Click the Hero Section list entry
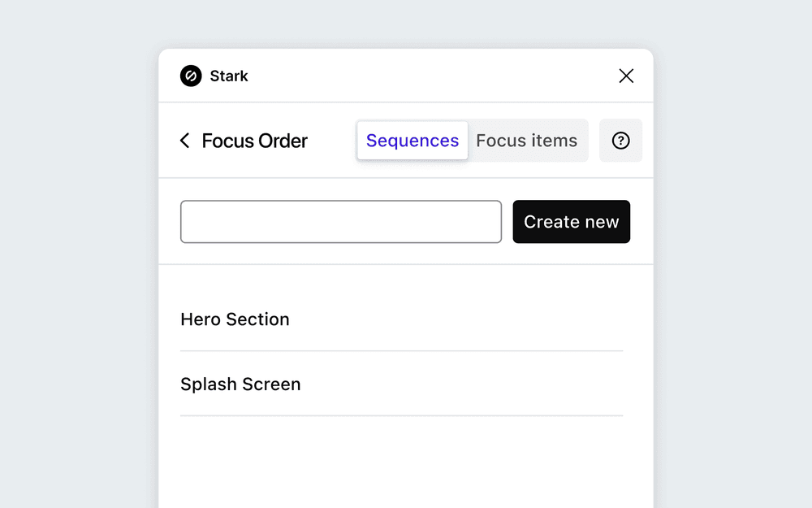This screenshot has width=812, height=508. coord(235,319)
